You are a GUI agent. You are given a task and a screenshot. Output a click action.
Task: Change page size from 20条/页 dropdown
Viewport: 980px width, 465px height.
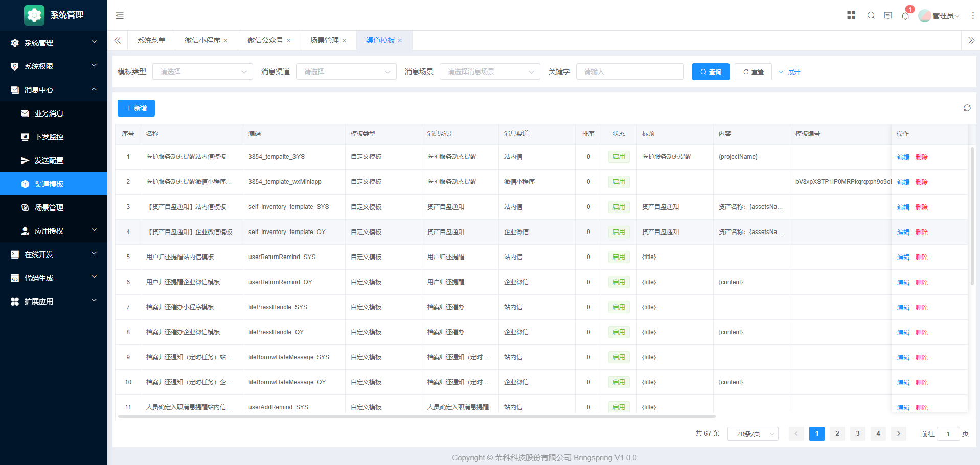(753, 434)
